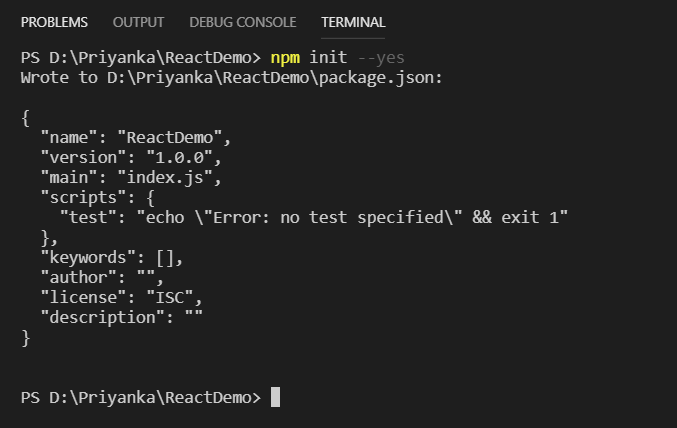The image size is (677, 428).
Task: Open the OUTPUT tab
Action: 139,22
